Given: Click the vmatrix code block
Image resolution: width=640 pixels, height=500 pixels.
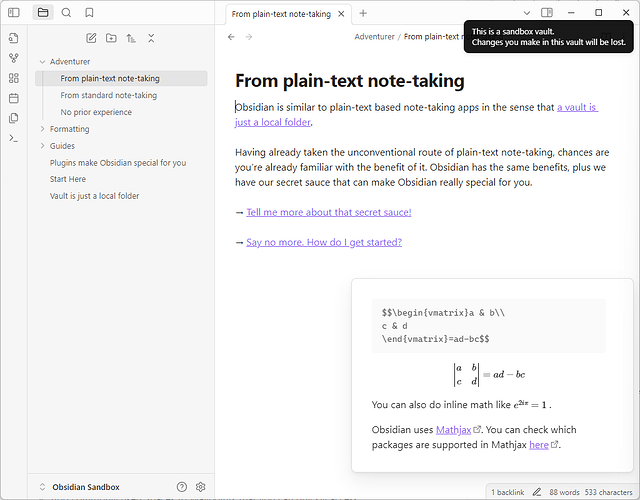Looking at the screenshot, I should (x=489, y=326).
